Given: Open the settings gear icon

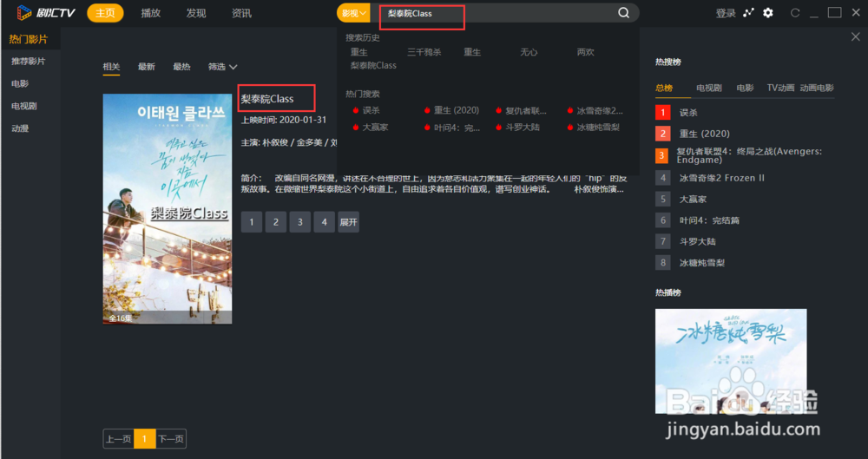Looking at the screenshot, I should click(x=768, y=13).
